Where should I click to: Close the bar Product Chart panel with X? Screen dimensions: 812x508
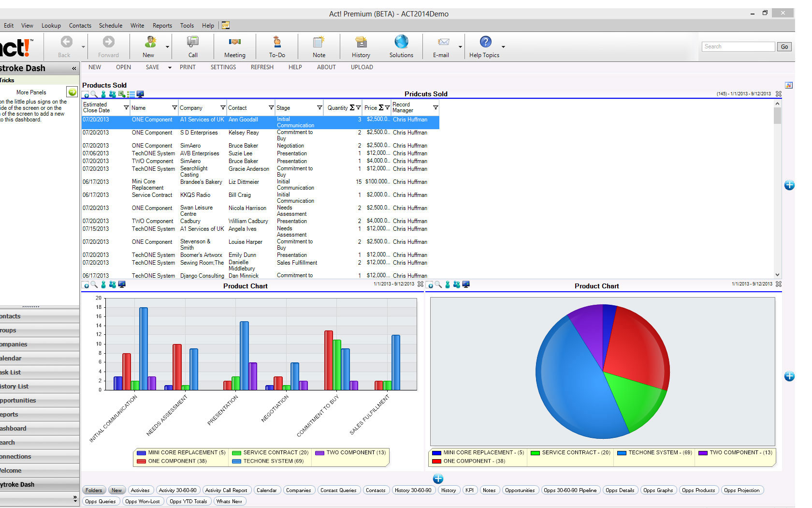[x=420, y=284]
